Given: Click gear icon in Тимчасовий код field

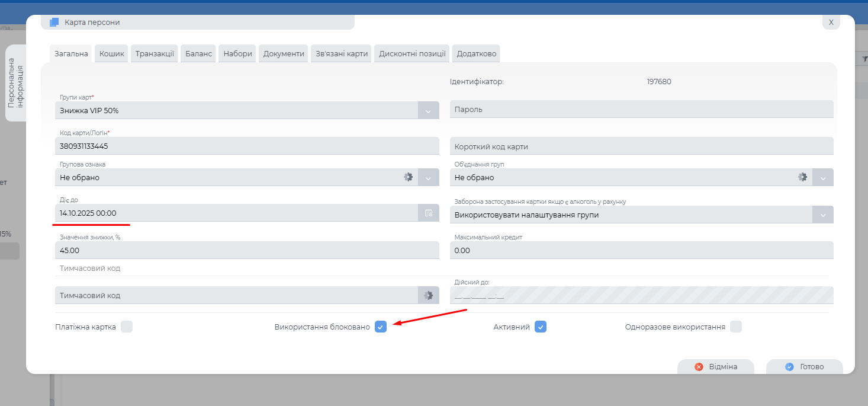Looking at the screenshot, I should pos(429,295).
